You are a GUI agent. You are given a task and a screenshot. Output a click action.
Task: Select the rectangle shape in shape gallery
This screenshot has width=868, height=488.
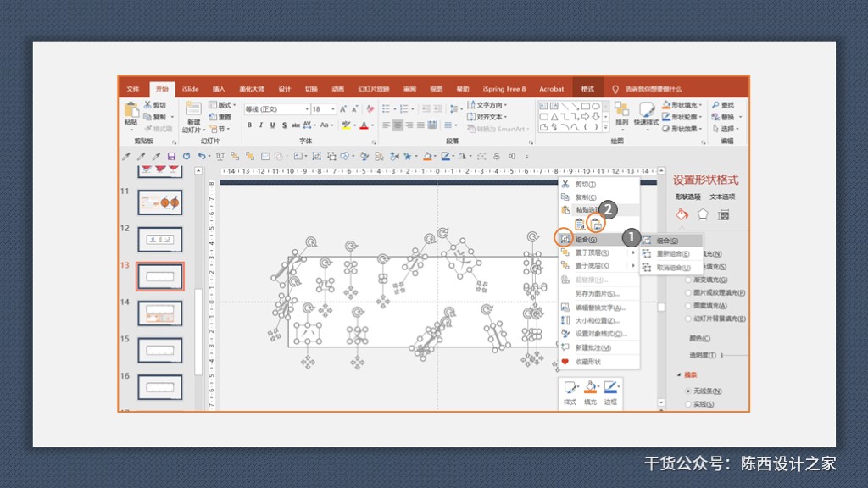(586, 106)
